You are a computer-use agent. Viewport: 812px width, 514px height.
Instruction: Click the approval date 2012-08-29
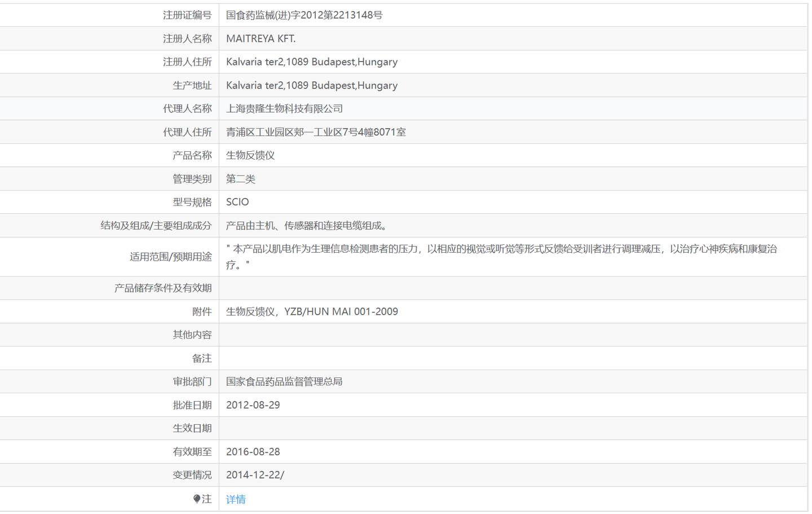click(x=253, y=405)
